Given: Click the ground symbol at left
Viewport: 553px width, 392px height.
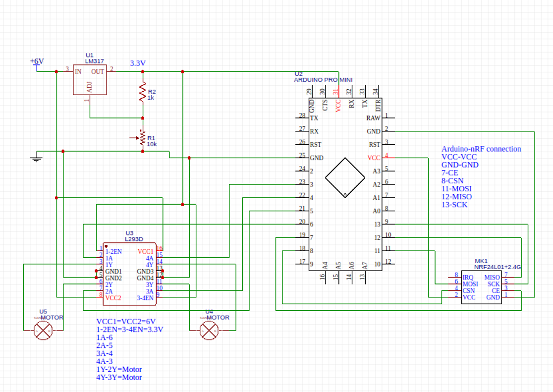Looking at the screenshot, I should point(36,159).
